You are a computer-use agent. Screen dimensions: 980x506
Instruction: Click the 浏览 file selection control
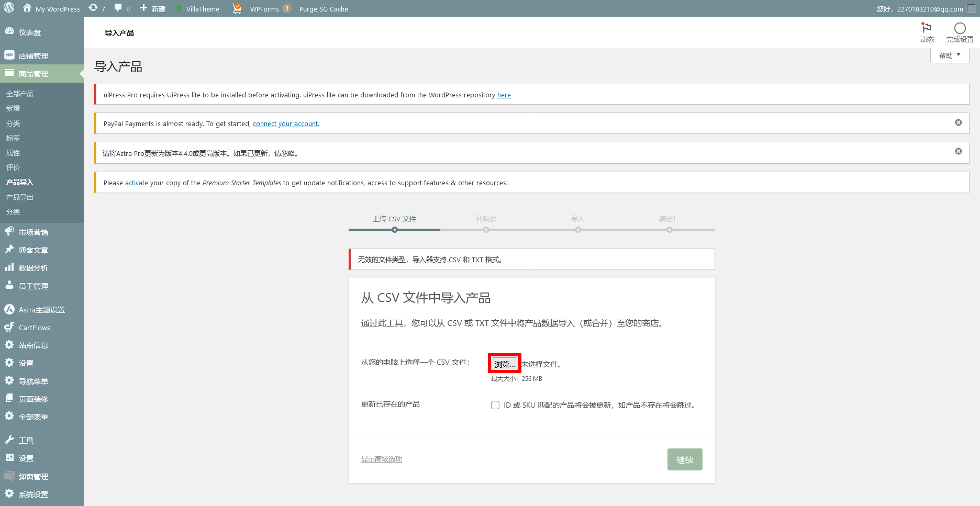(504, 364)
